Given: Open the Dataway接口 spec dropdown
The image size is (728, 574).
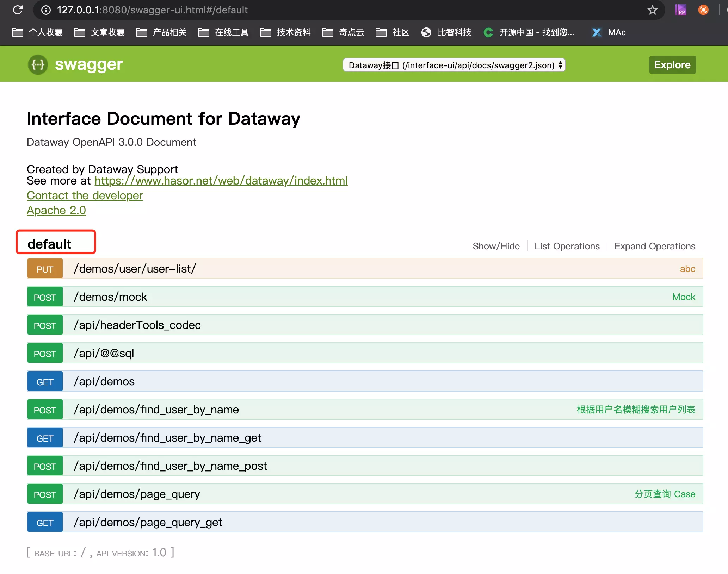Looking at the screenshot, I should (x=454, y=65).
